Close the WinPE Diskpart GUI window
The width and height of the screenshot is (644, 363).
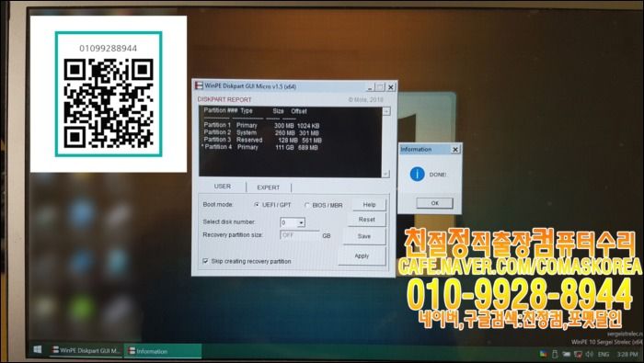coord(391,87)
